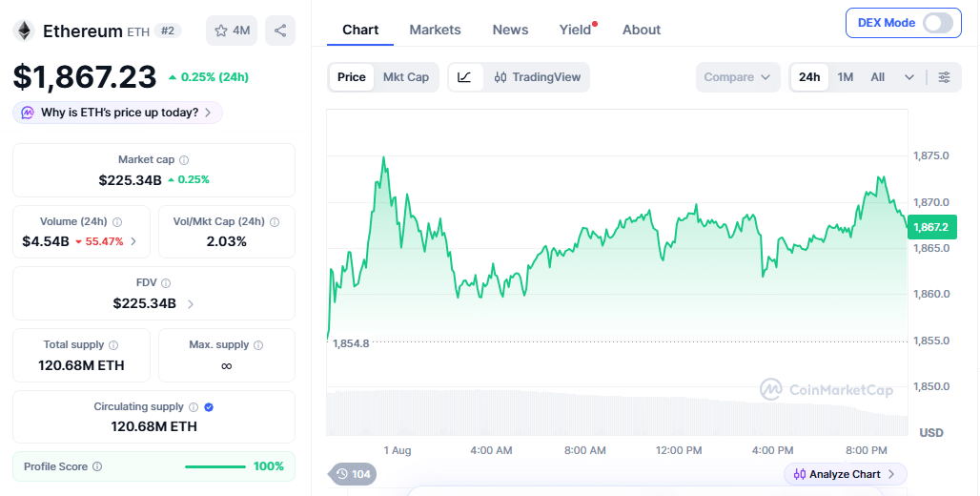Click the $225.34B market cap value
The width and height of the screenshot is (980, 496).
coord(130,180)
